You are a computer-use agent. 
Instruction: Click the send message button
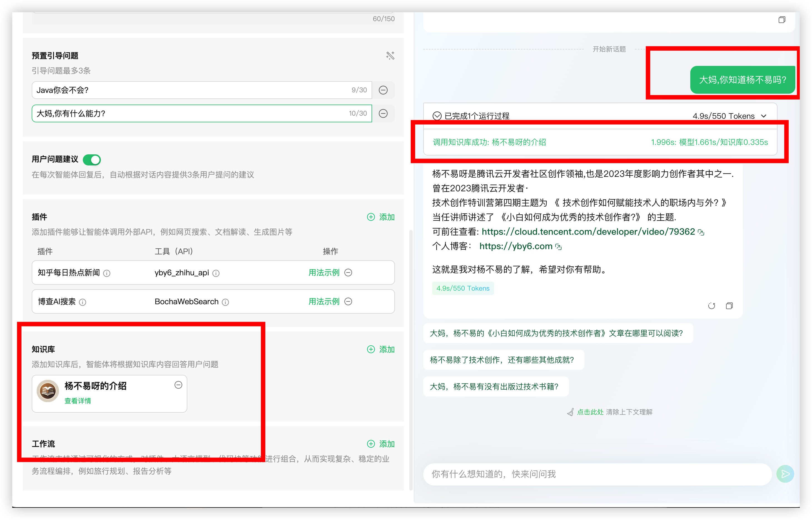point(785,474)
